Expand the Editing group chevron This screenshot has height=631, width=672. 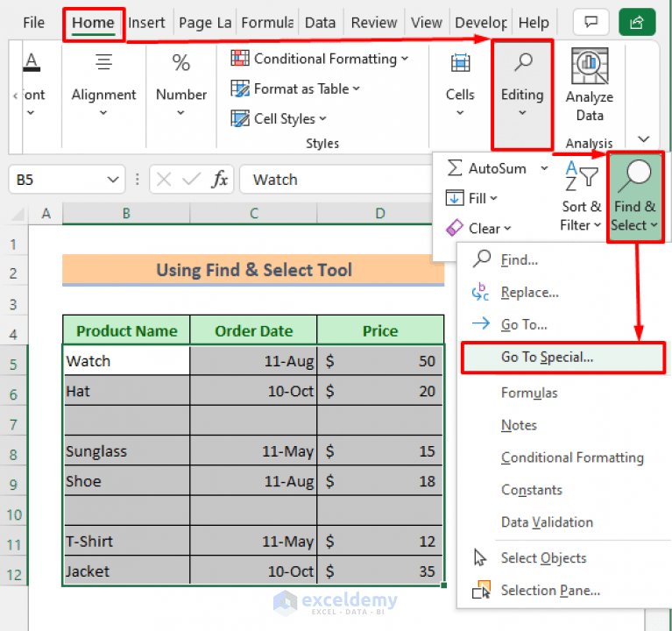click(522, 113)
